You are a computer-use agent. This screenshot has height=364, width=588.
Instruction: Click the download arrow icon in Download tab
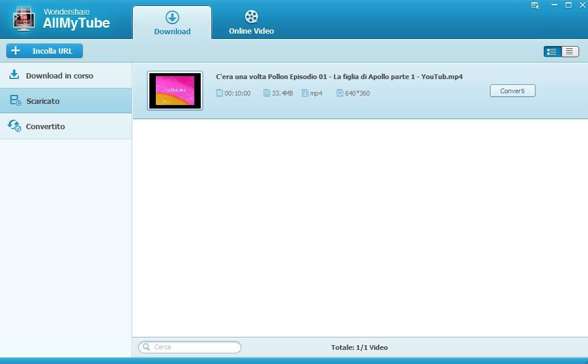pos(172,17)
